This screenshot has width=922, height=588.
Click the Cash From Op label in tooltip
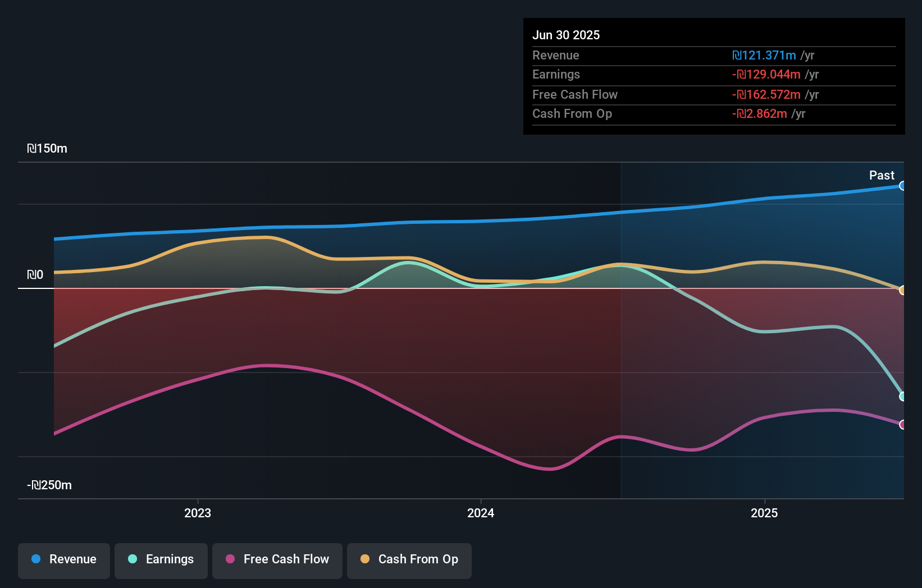point(572,114)
